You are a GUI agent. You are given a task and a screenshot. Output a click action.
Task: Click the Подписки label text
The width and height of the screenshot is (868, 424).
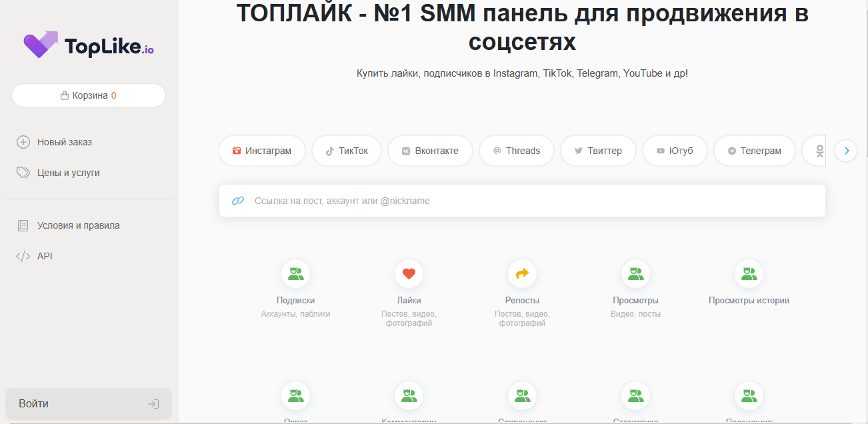(x=295, y=301)
